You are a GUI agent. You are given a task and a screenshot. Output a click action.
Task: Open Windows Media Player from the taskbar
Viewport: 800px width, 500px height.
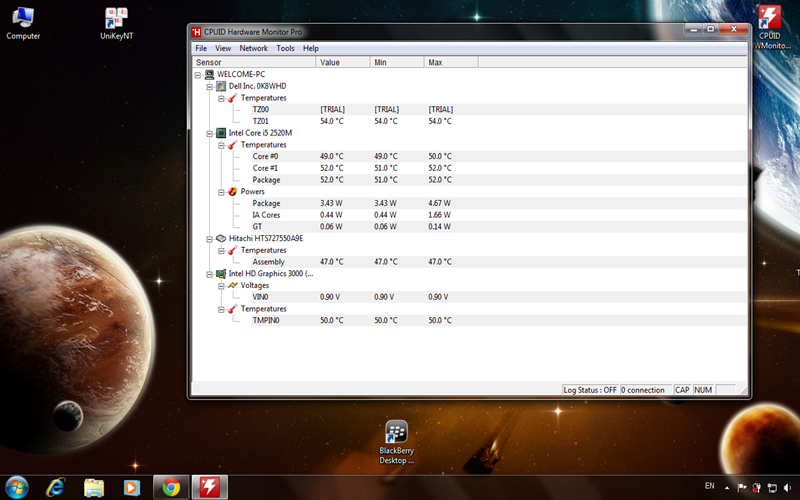click(132, 488)
